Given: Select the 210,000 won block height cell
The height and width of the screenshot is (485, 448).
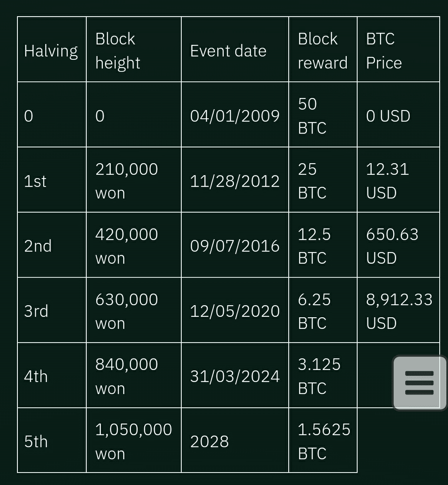Looking at the screenshot, I should (x=127, y=181).
